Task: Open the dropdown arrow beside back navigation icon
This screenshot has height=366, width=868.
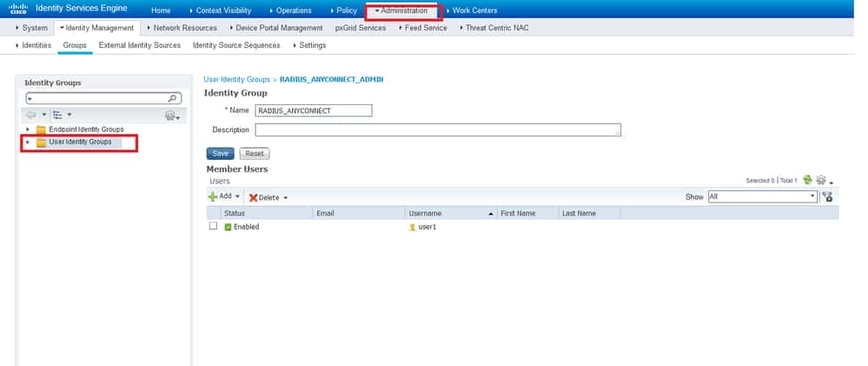Action: tap(43, 115)
